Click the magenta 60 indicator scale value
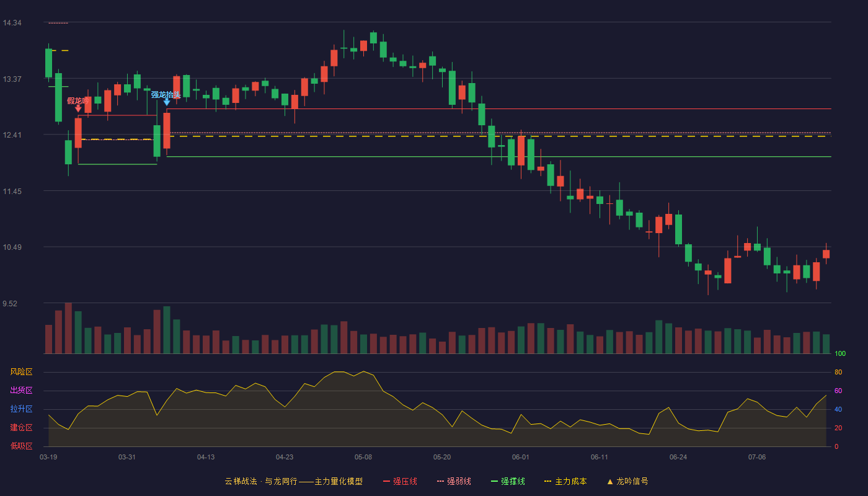Viewport: 868px width, 496px height. (838, 391)
